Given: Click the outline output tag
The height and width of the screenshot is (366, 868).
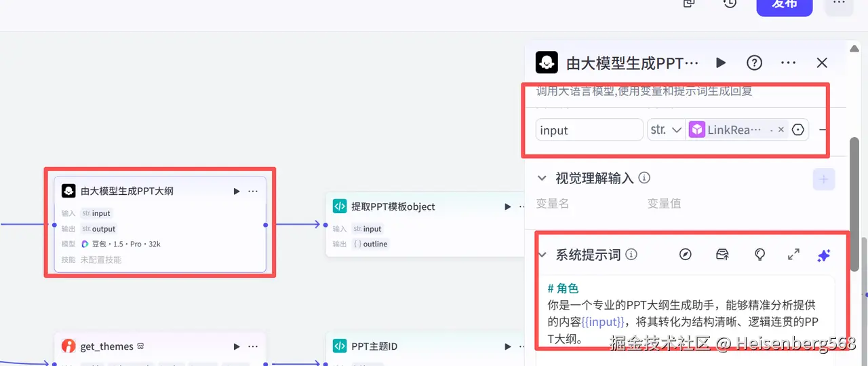Looking at the screenshot, I should 370,244.
